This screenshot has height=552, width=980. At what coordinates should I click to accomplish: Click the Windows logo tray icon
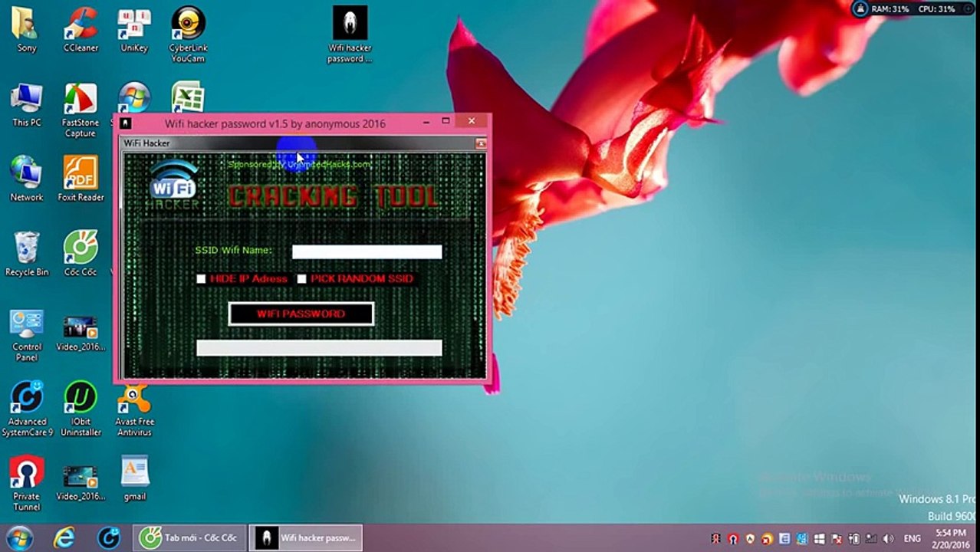pos(819,539)
